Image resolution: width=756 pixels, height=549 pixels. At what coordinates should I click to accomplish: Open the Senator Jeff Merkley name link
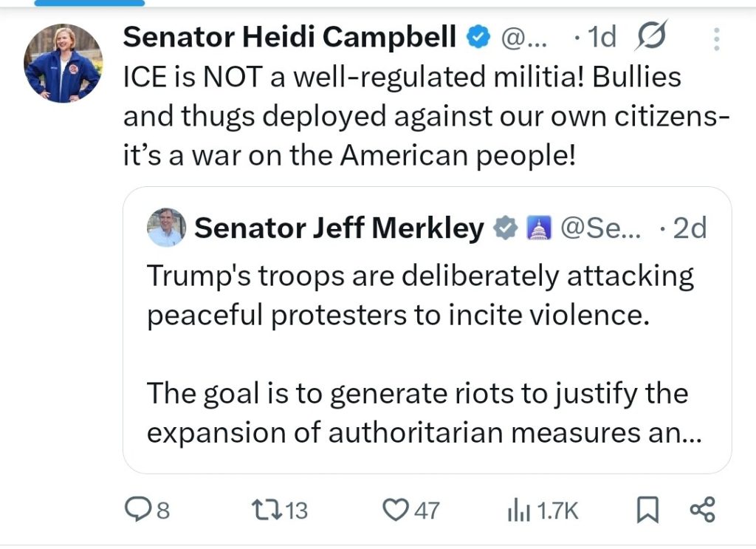point(339,229)
